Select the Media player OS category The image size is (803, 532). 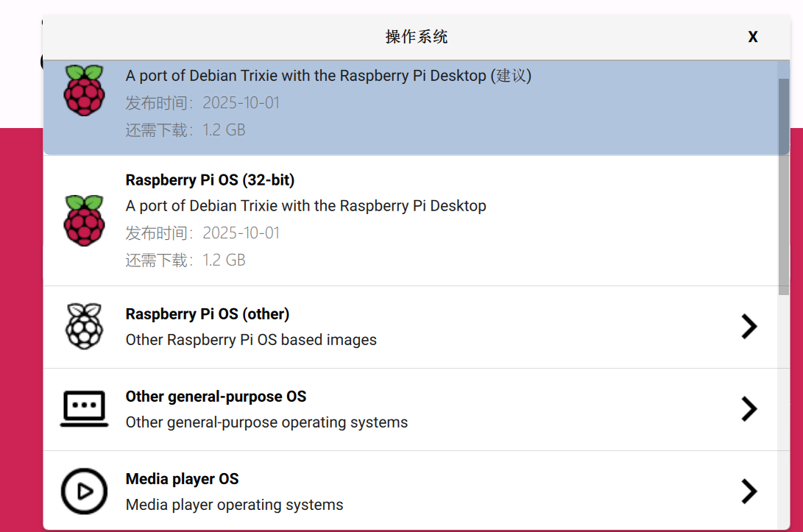click(368, 492)
